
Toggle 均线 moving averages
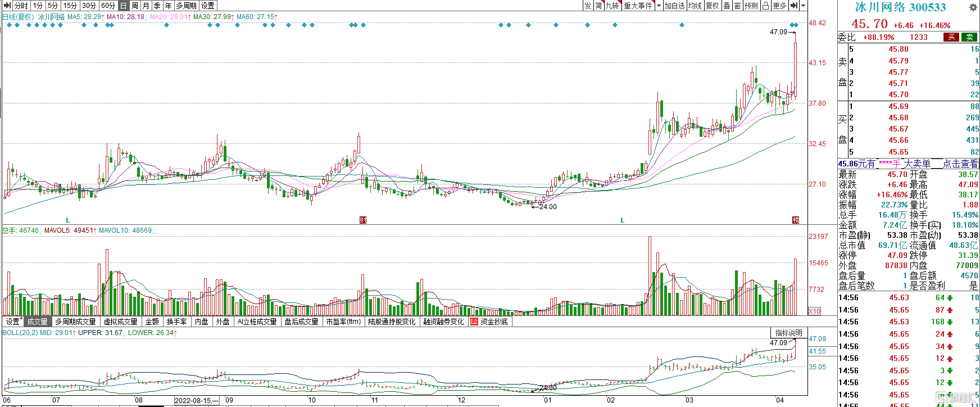pyautogui.click(x=695, y=6)
